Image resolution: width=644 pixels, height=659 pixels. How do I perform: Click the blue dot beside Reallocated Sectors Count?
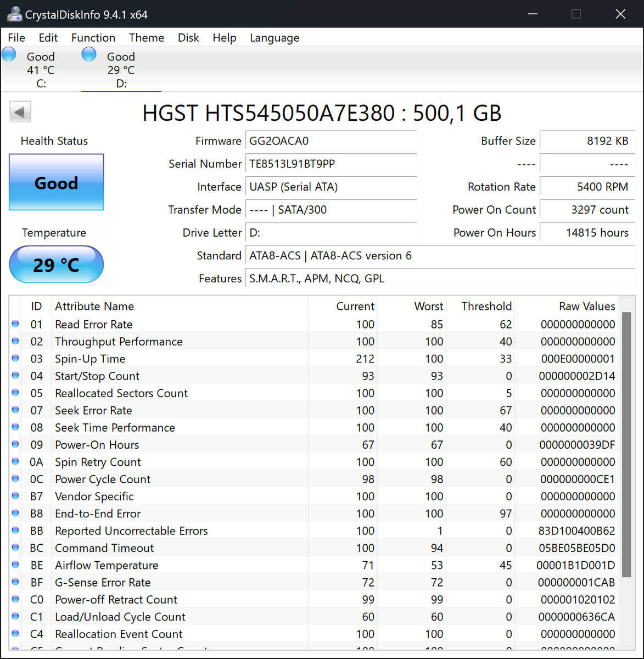point(15,393)
